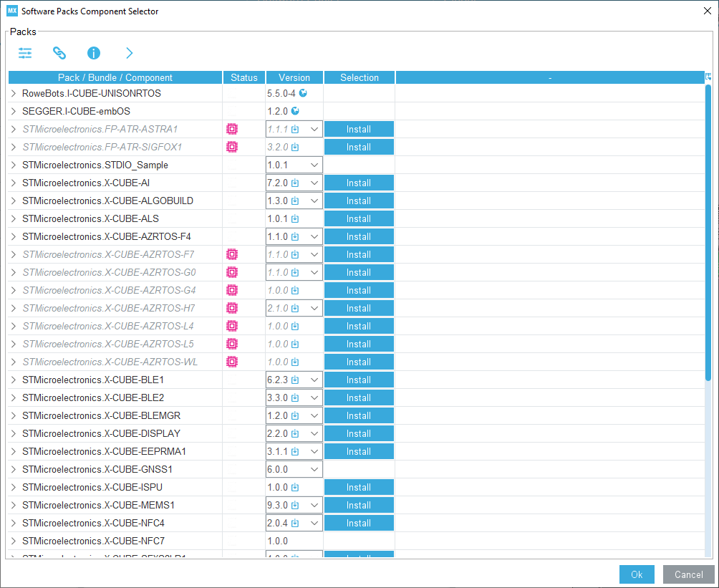Viewport: 719px width, 588px height.
Task: Select the STMicroelectronics.X-CUBE-NFC7 row text
Action: [94, 541]
